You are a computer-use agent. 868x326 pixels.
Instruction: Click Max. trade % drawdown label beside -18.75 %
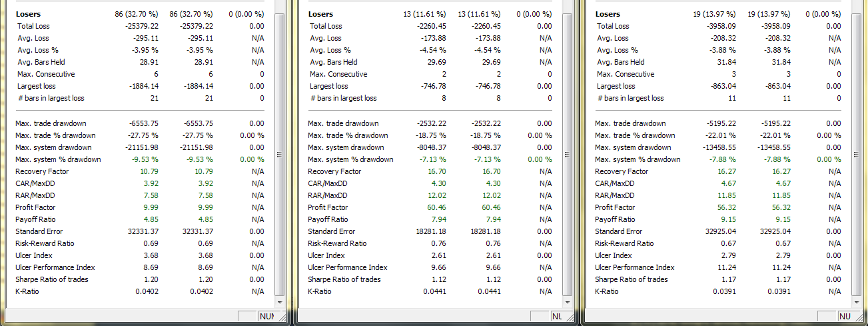(x=348, y=135)
